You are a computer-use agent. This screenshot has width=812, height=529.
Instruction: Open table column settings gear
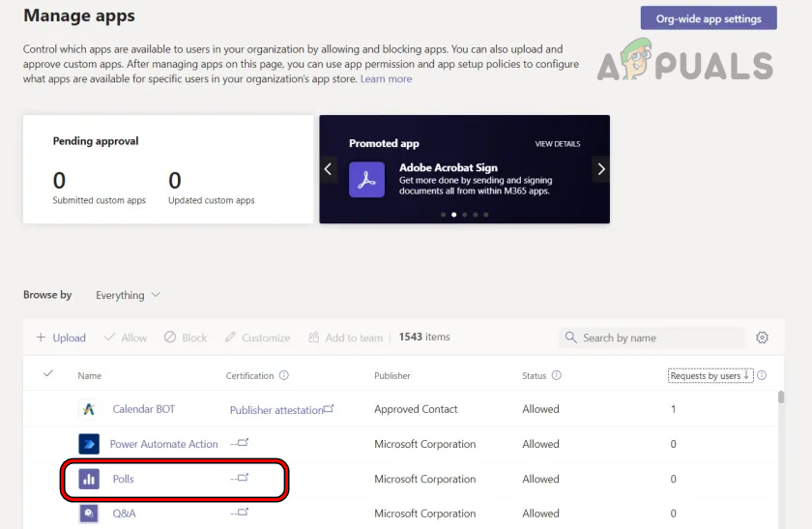pos(762,338)
